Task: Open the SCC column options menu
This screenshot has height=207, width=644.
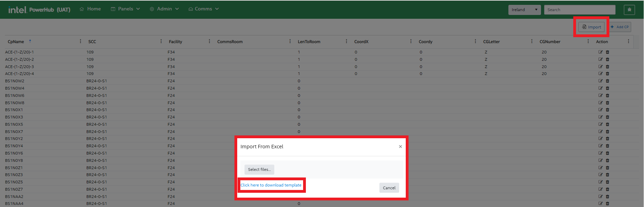Action: tap(161, 41)
